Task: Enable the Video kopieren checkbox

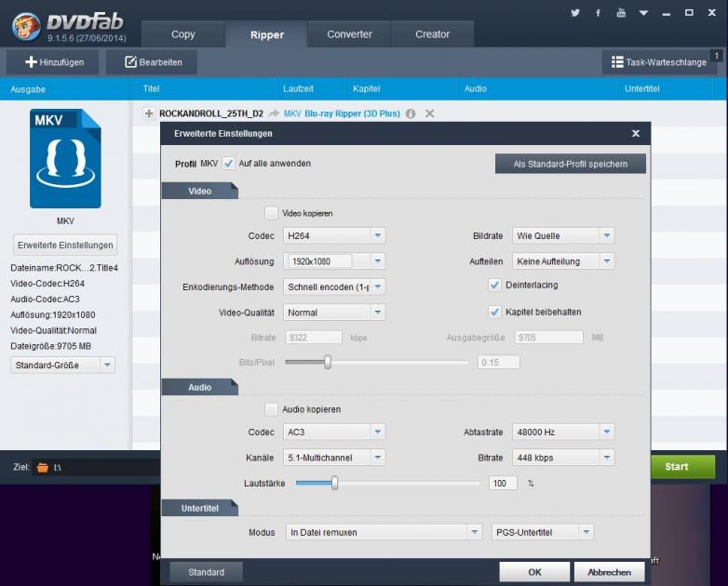Action: point(272,213)
